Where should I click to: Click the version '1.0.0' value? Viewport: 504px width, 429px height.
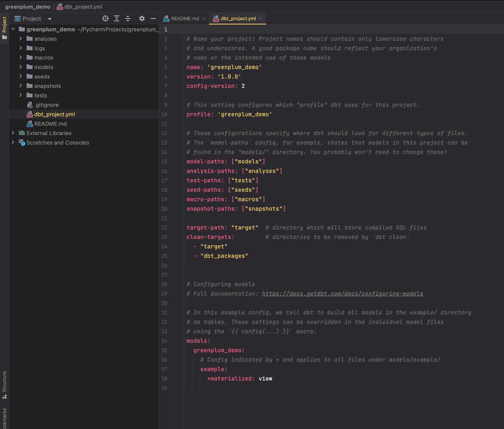pyautogui.click(x=229, y=77)
